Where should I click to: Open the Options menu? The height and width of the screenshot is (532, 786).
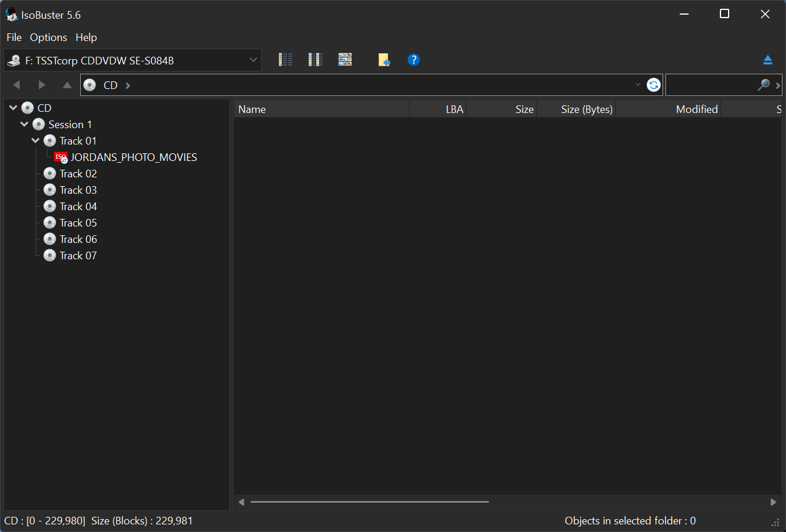click(48, 37)
